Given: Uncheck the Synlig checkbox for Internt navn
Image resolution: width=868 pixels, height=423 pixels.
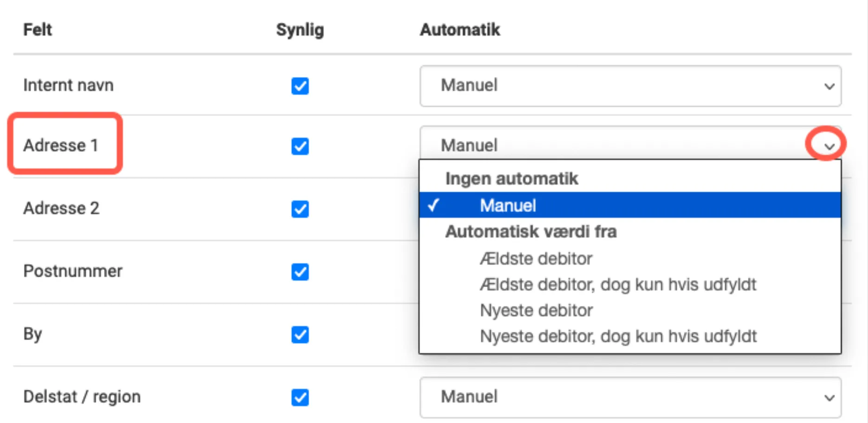Looking at the screenshot, I should (300, 86).
